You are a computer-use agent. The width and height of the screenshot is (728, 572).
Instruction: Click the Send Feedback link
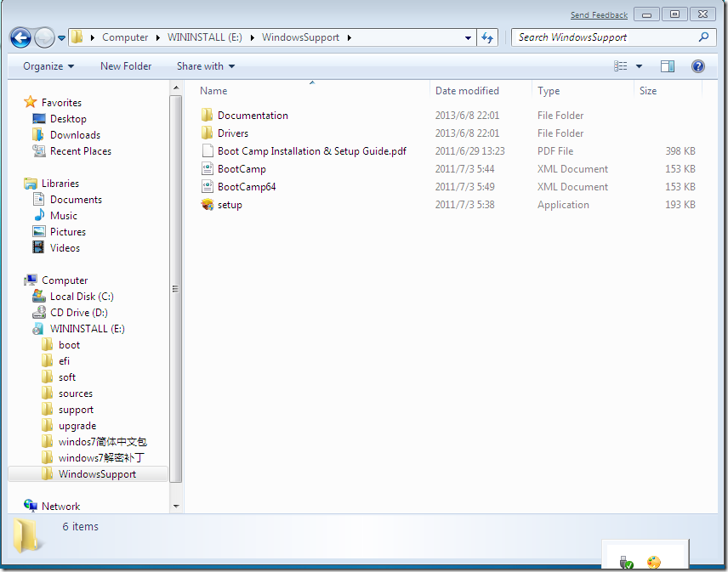point(599,14)
